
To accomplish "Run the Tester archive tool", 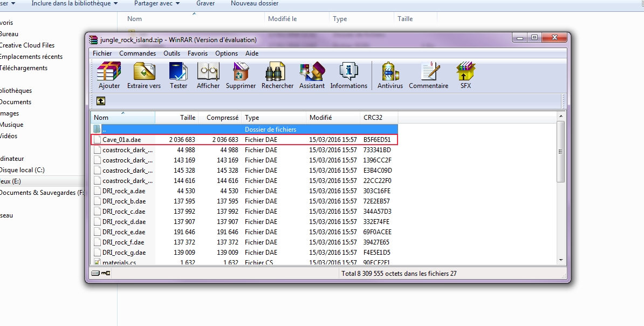I will [178, 72].
